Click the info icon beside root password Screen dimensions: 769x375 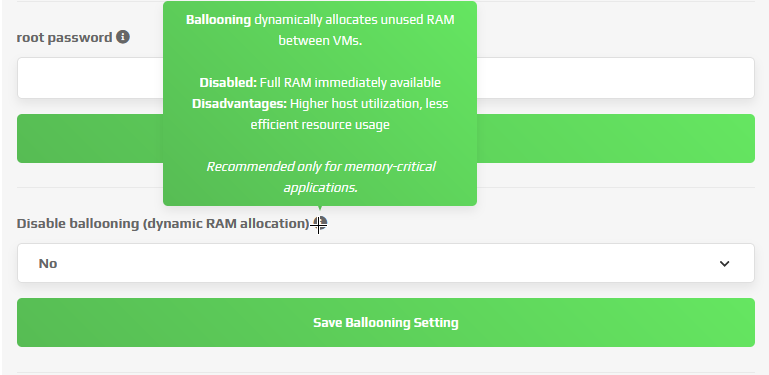[123, 37]
